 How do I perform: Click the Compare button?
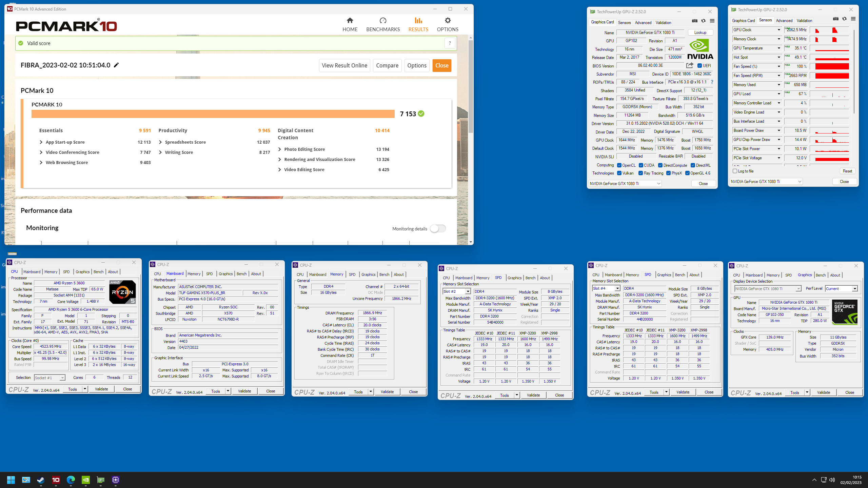click(x=387, y=65)
